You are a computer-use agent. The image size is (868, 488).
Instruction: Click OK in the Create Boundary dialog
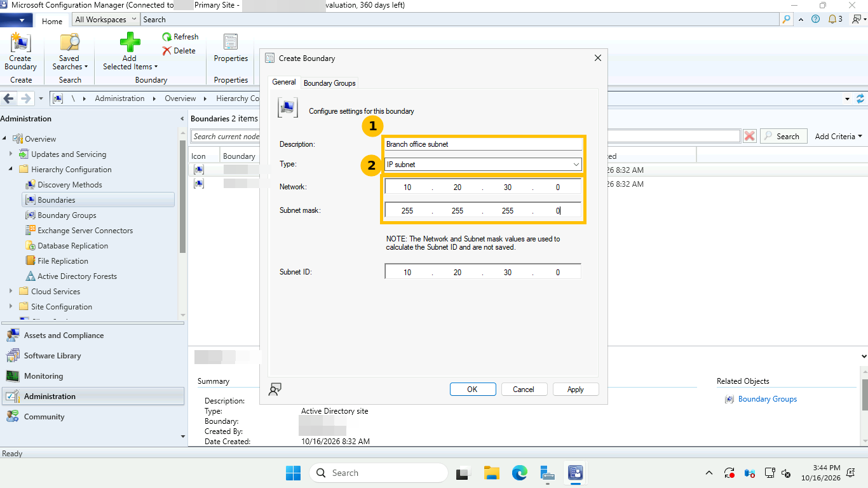pyautogui.click(x=473, y=390)
